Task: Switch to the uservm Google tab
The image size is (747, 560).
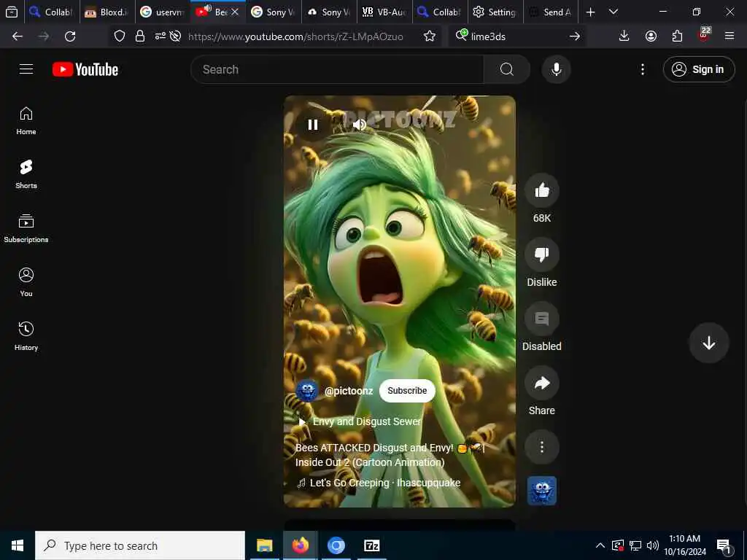Action: [x=163, y=12]
